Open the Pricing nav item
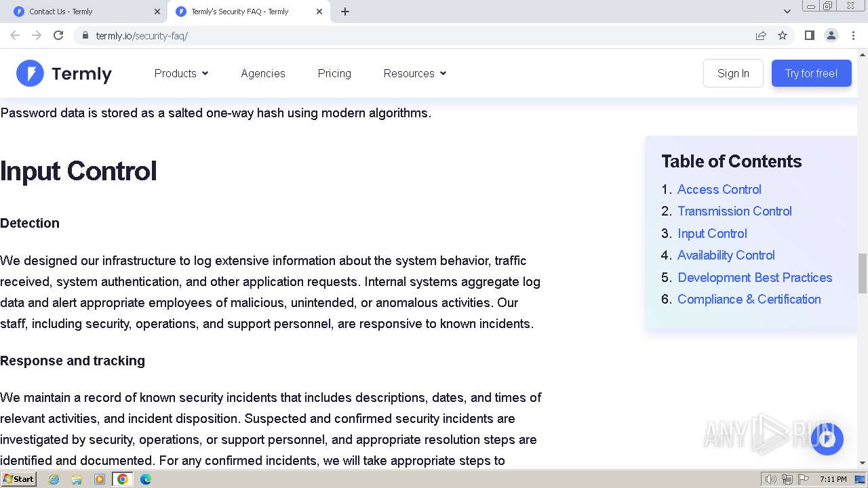The width and height of the screenshot is (868, 488). tap(334, 73)
